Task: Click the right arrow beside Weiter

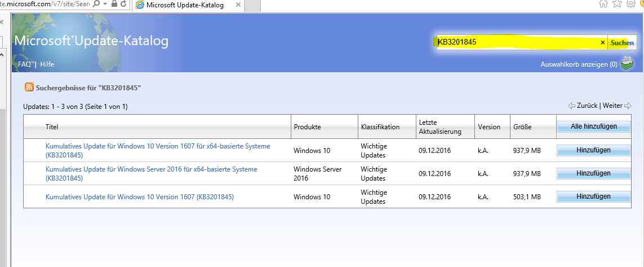Action: 628,106
